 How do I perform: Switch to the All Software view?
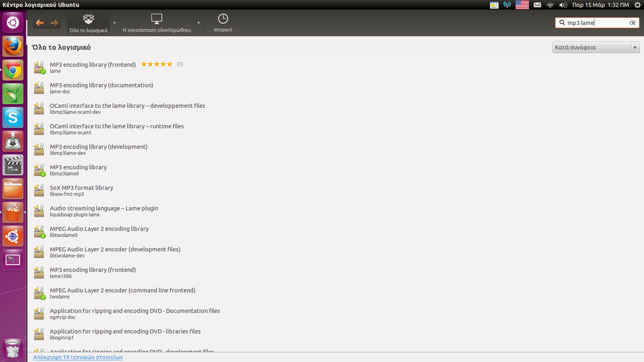88,23
